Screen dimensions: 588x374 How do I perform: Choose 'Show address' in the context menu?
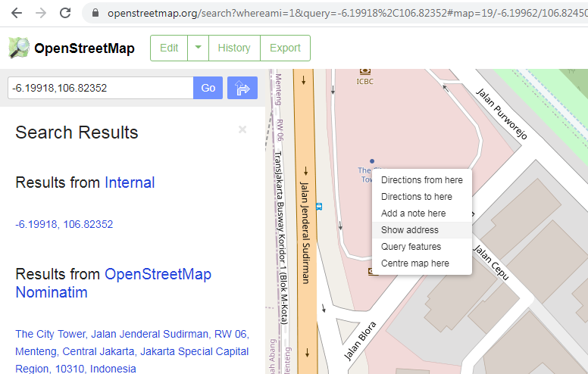tap(422, 229)
